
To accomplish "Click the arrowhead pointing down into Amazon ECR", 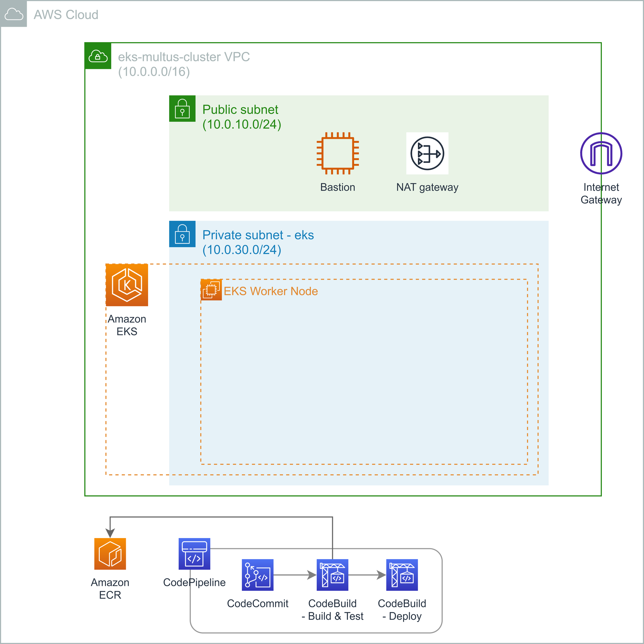I will (x=110, y=533).
